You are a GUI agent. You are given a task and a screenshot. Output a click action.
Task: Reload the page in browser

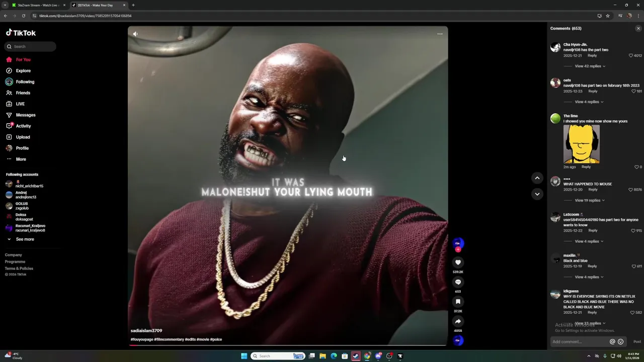coord(23,16)
